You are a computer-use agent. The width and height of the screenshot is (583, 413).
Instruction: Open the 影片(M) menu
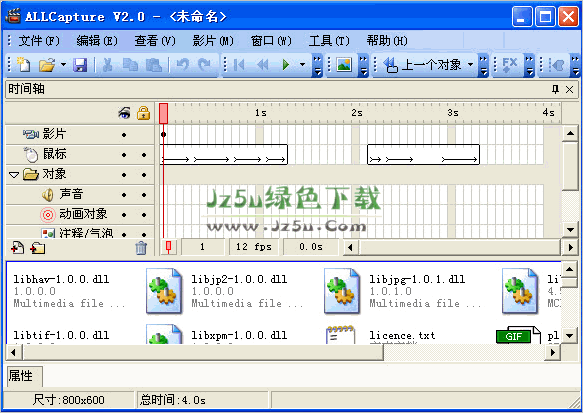point(213,41)
